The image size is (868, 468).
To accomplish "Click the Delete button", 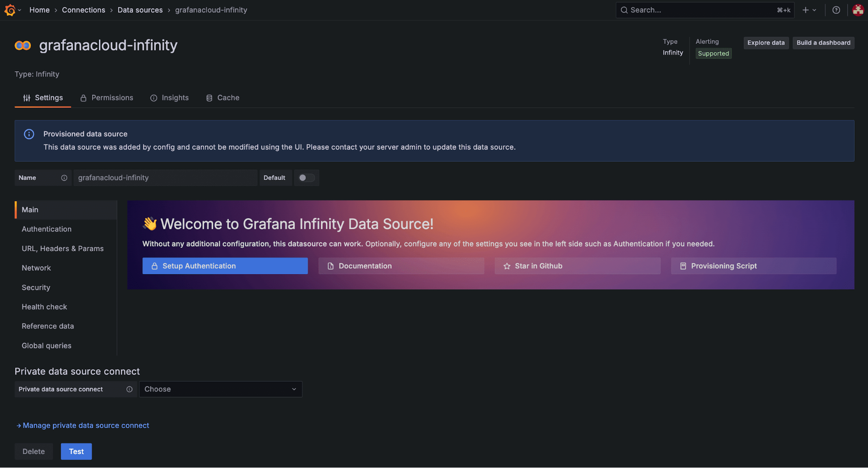I will 34,451.
